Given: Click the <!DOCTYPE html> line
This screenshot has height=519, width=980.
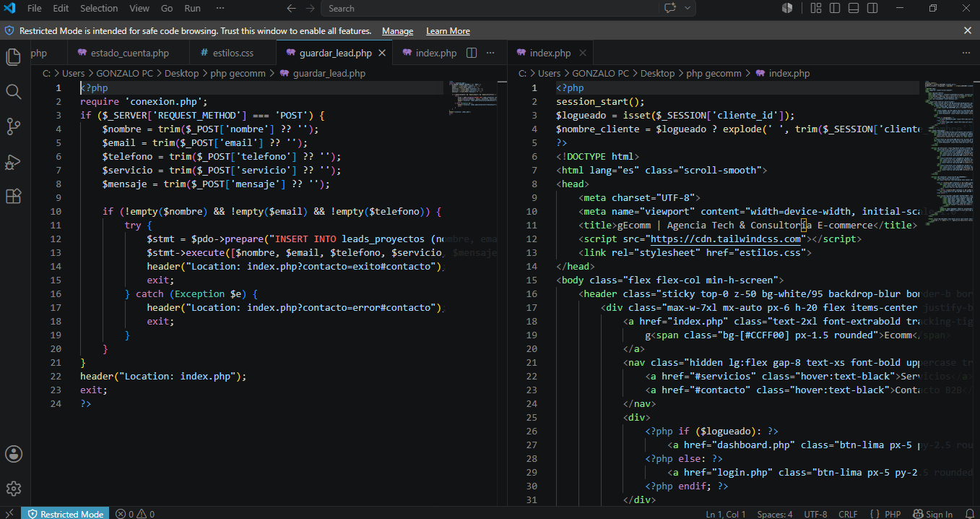Looking at the screenshot, I should (x=597, y=156).
